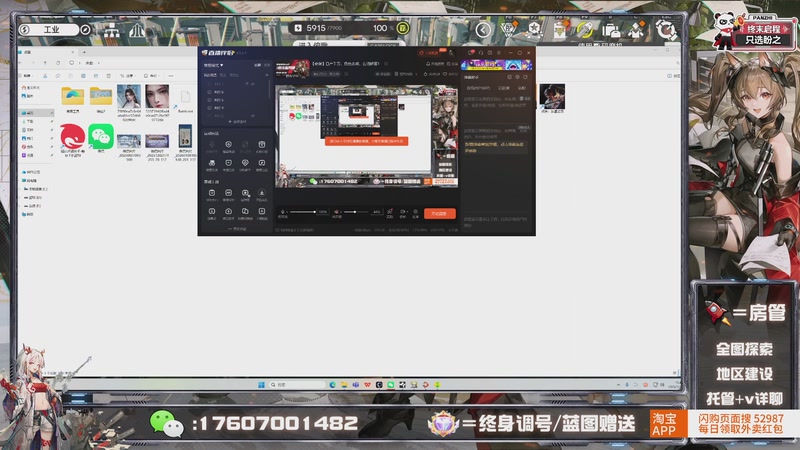This screenshot has width=800, height=450.
Task: Click the speaker icon beside the second volume slider
Action: click(x=337, y=211)
